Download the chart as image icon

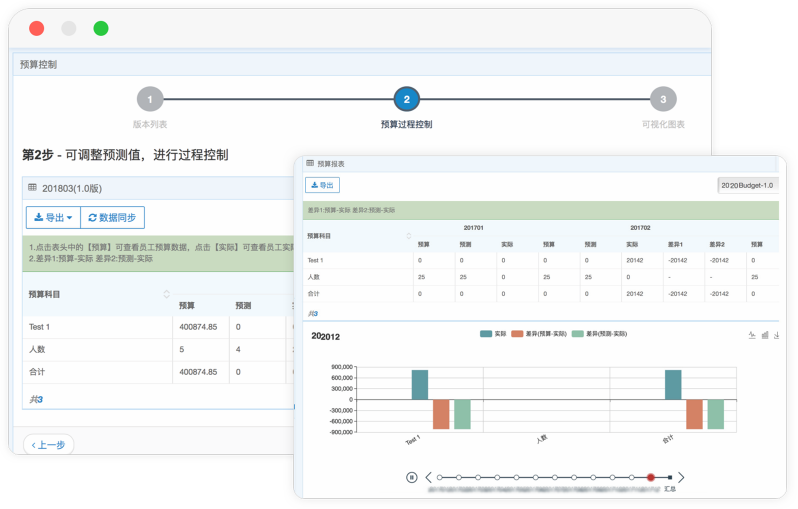click(777, 336)
